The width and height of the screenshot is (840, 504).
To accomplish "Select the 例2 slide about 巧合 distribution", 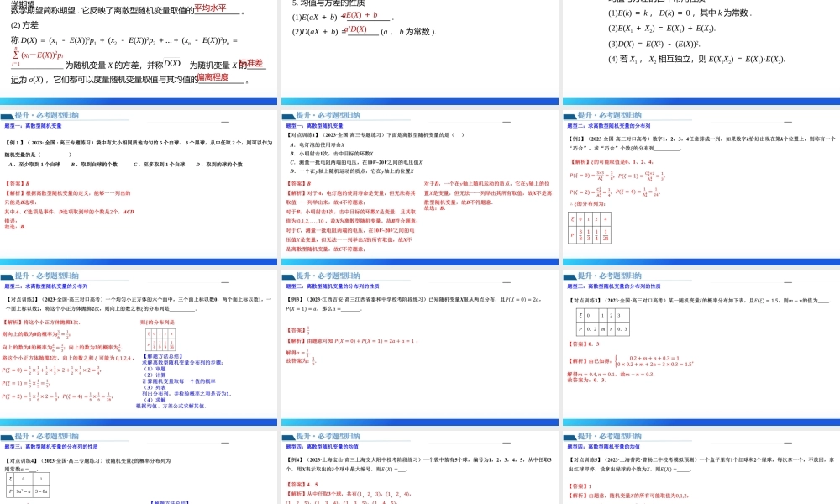I will pyautogui.click(x=701, y=187).
